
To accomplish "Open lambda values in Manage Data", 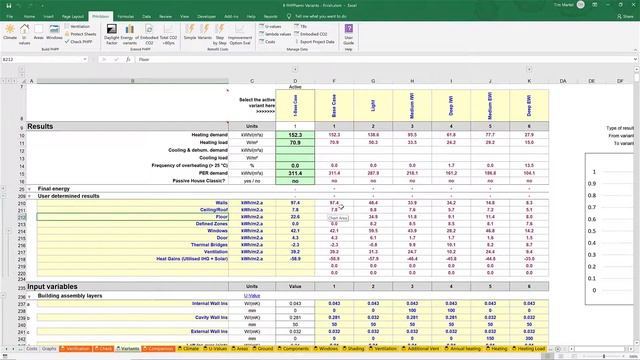I will (x=275, y=34).
